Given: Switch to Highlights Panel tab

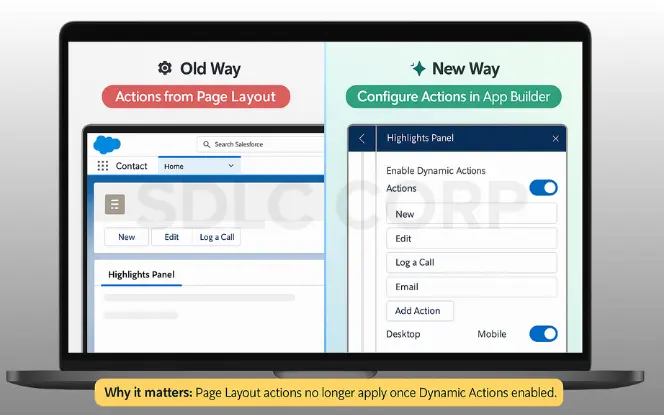Looking at the screenshot, I should coord(141,275).
